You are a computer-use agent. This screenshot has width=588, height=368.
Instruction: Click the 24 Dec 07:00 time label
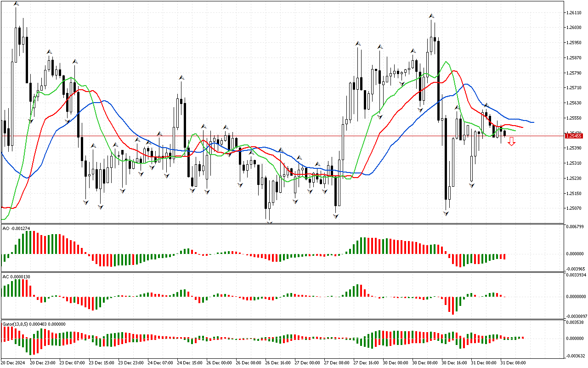[x=160, y=363]
